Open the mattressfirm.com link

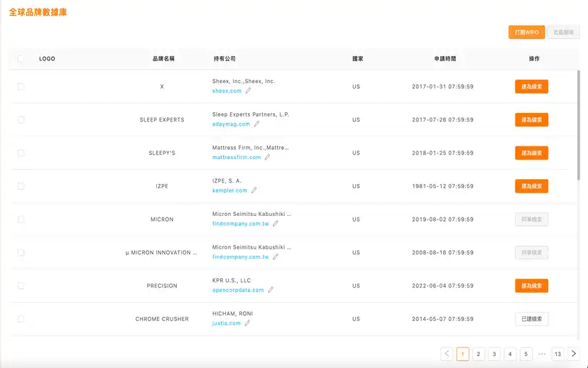[x=236, y=157]
